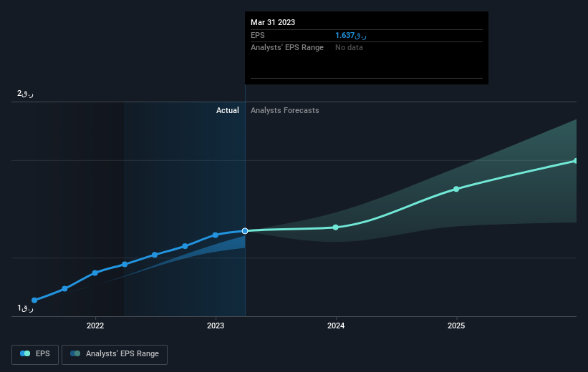Viewport: 588px width, 372px height.
Task: Click the EPS legend color icon
Action: 25,353
